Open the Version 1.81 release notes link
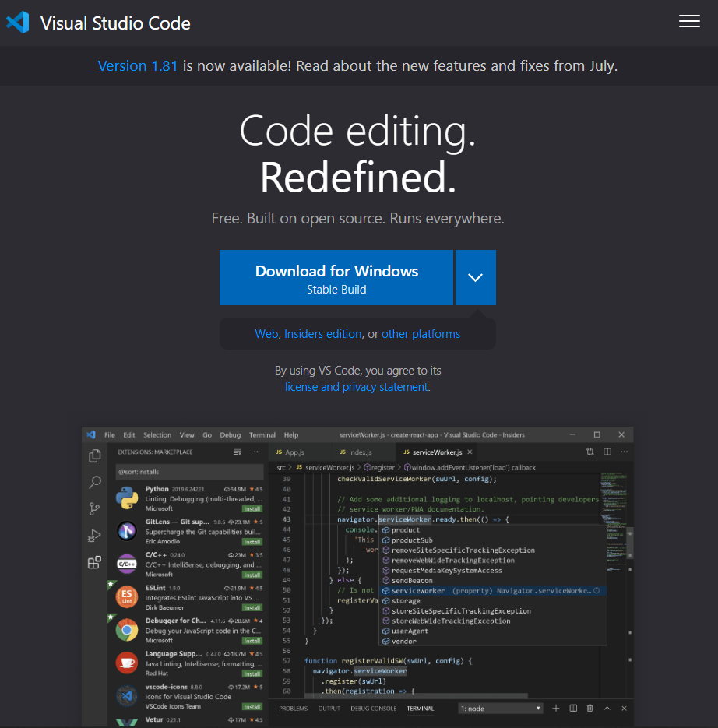Image resolution: width=718 pixels, height=728 pixels. pyautogui.click(x=138, y=66)
